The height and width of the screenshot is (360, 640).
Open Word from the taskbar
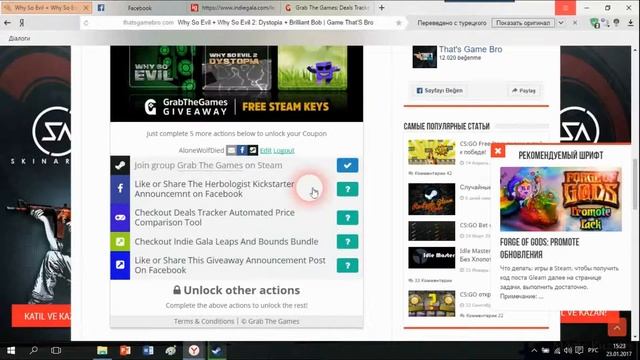tap(148, 351)
